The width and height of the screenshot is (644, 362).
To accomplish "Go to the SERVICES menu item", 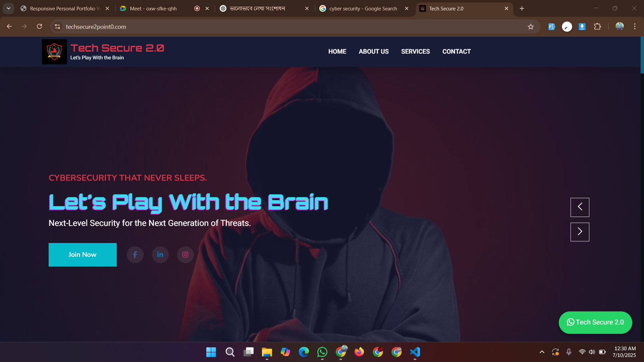I will (x=415, y=52).
